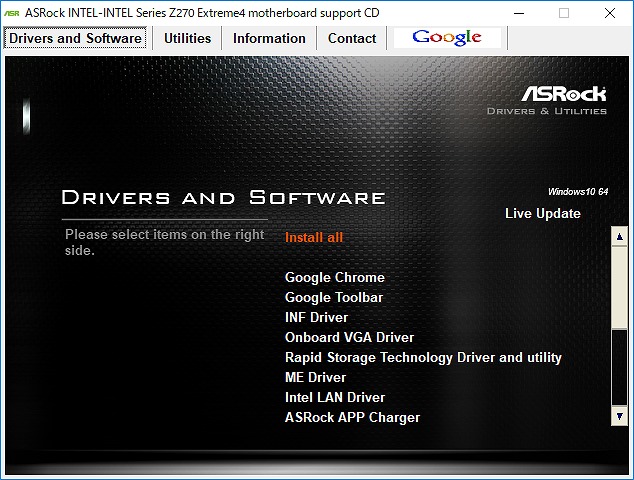The width and height of the screenshot is (634, 480).
Task: Pick Intel LAN Driver
Action: (x=334, y=397)
